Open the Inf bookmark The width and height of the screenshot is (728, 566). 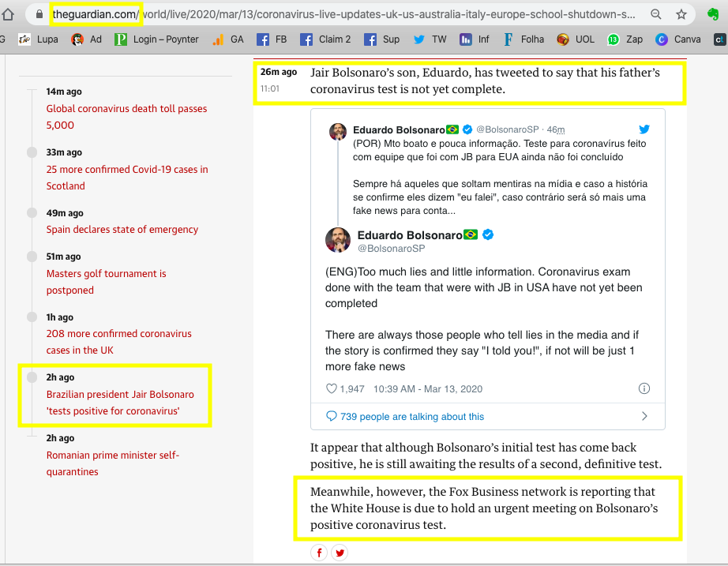[475, 39]
